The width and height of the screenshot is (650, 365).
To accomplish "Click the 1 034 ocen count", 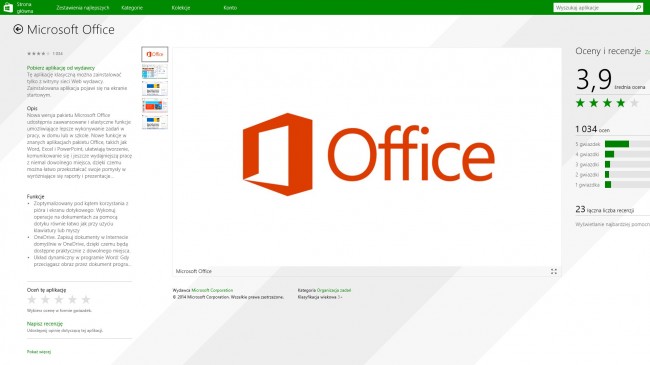I will point(592,129).
